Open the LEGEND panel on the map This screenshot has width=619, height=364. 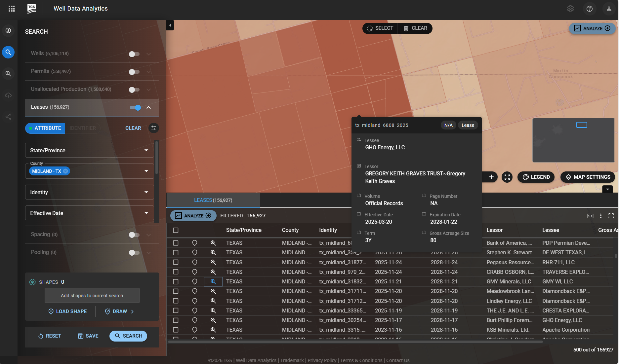click(536, 177)
